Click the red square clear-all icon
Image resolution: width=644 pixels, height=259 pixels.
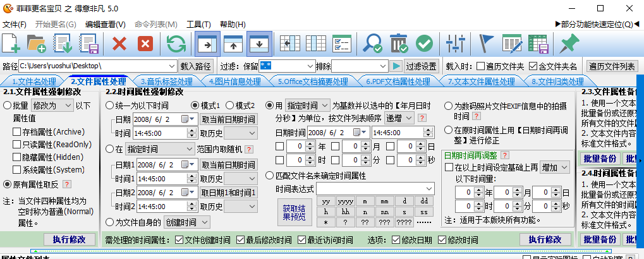tap(145, 44)
